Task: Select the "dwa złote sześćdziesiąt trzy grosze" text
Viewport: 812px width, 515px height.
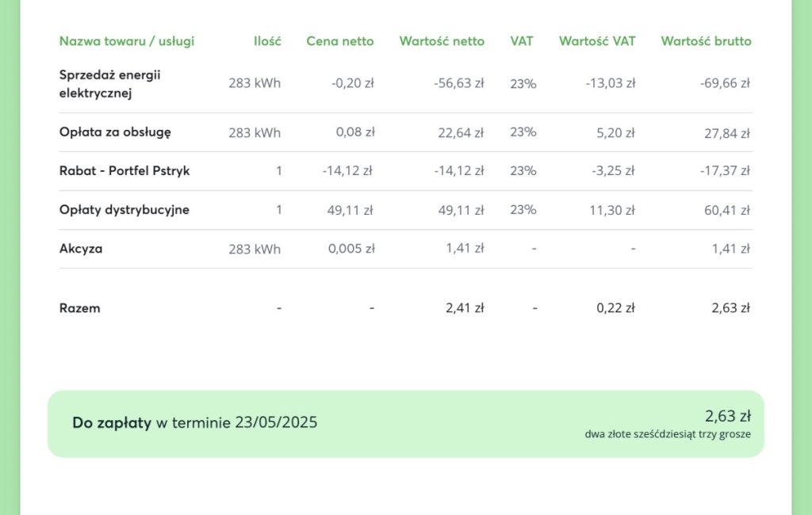Action: point(668,435)
